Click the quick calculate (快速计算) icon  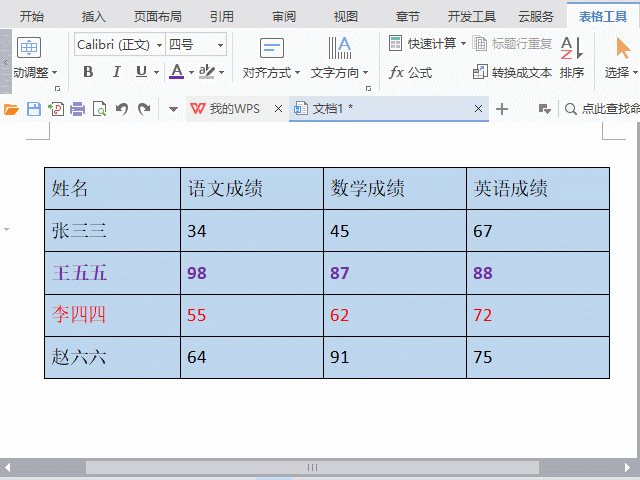click(x=395, y=43)
